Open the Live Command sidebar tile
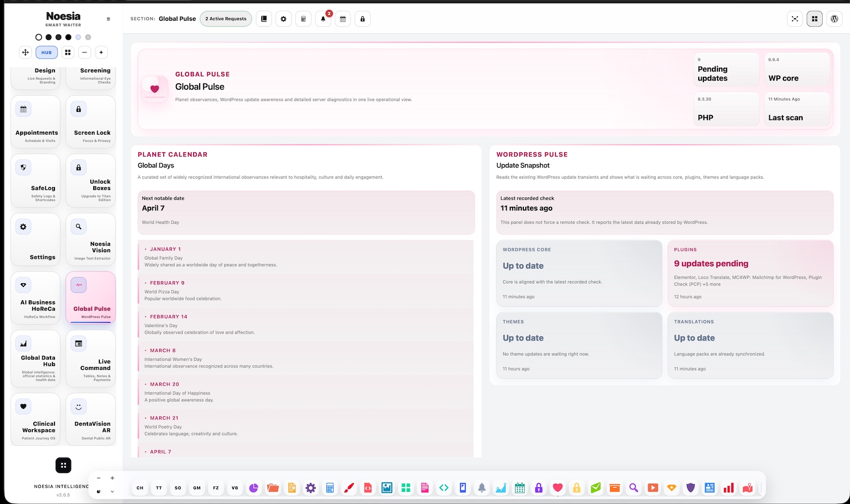 coord(91,359)
